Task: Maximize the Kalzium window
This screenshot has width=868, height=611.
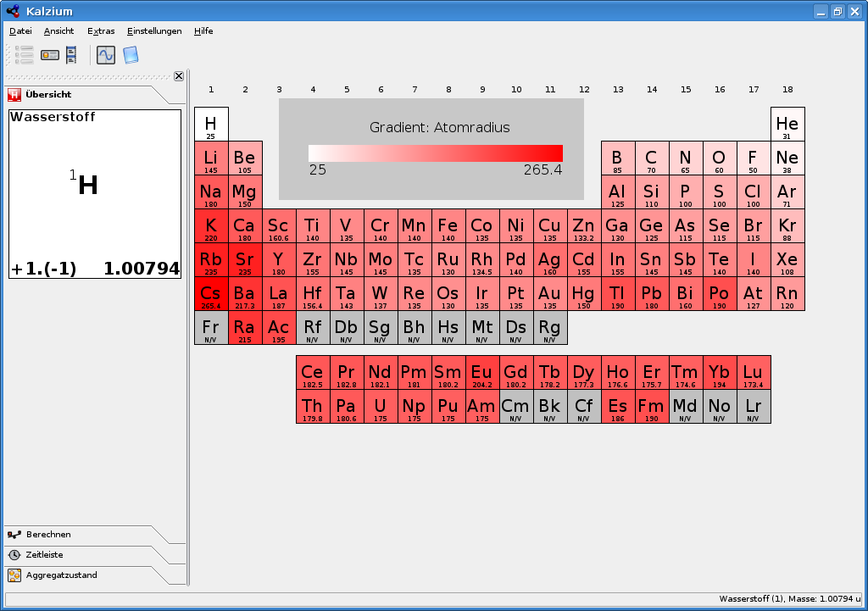Action: tap(837, 11)
